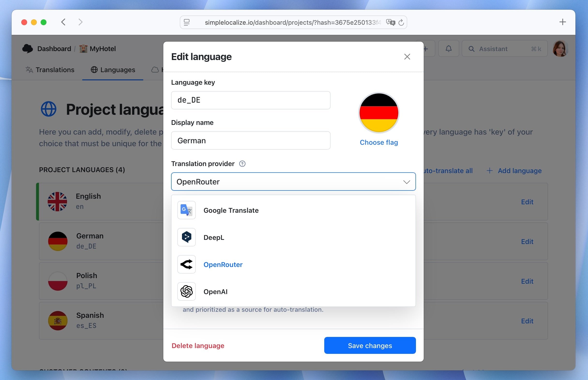Pick the OpenAI logo option
Viewport: 588px width, 380px height.
pyautogui.click(x=186, y=291)
